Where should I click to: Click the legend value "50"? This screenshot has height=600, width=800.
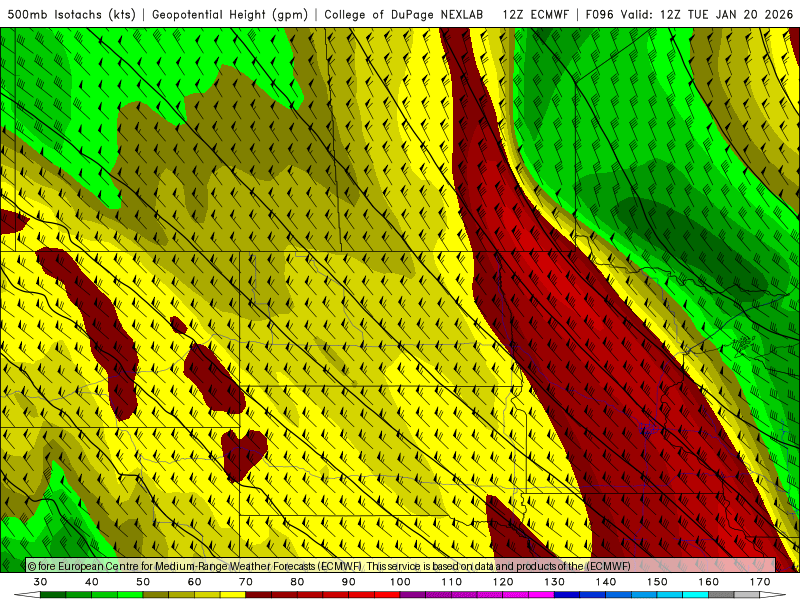(x=143, y=582)
